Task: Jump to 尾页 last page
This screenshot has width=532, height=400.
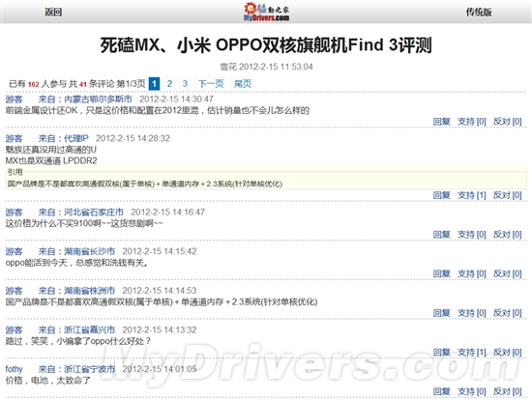Action: click(243, 83)
